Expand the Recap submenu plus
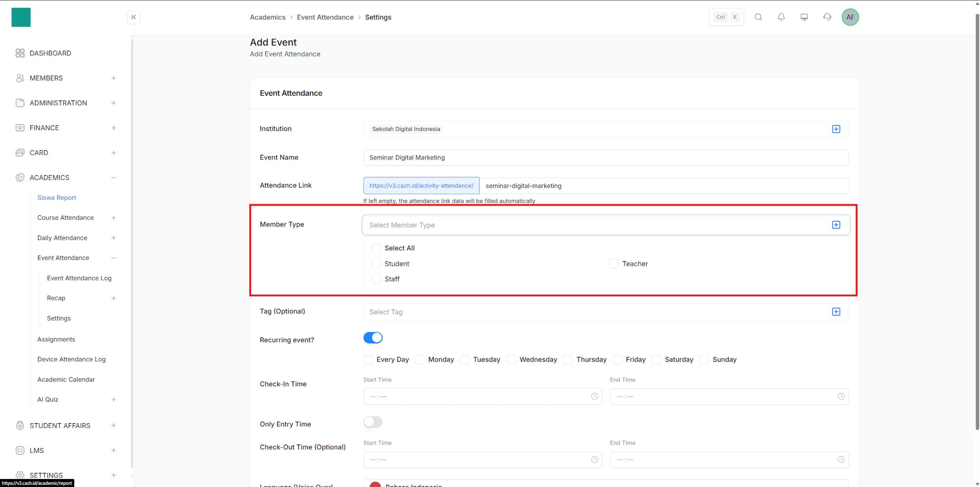Image resolution: width=980 pixels, height=487 pixels. [113, 298]
